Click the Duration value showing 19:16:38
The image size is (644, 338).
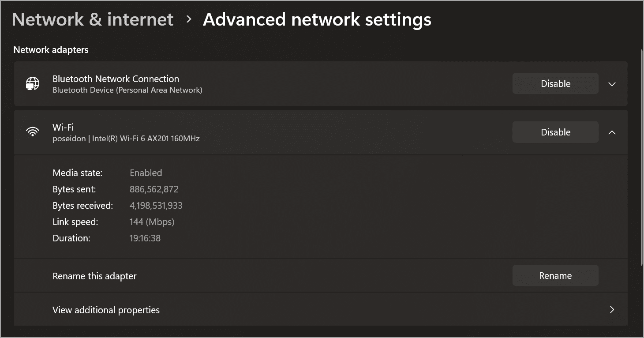pos(145,238)
